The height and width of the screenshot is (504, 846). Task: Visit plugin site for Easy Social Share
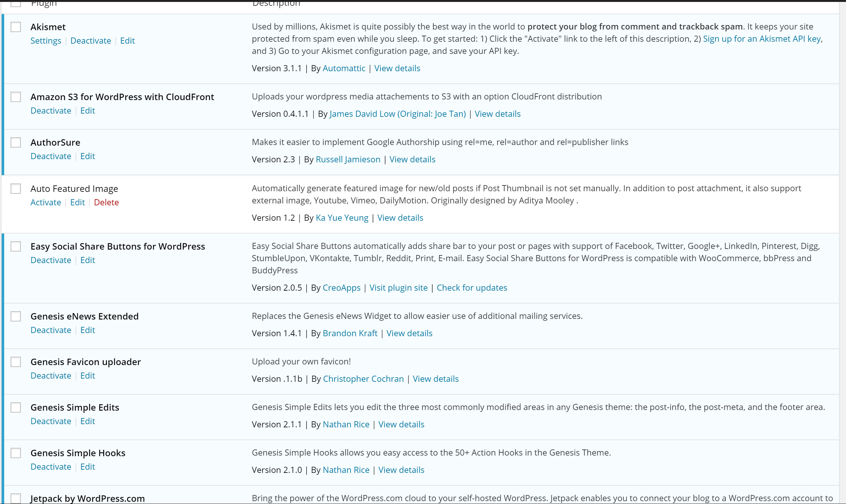click(398, 288)
